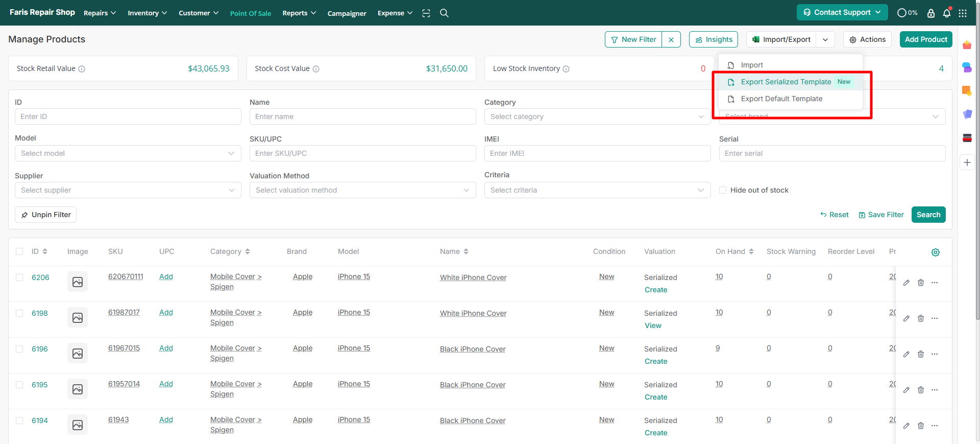980x444 pixels.
Task: Click the plus icon in right sidebar
Action: (967, 162)
